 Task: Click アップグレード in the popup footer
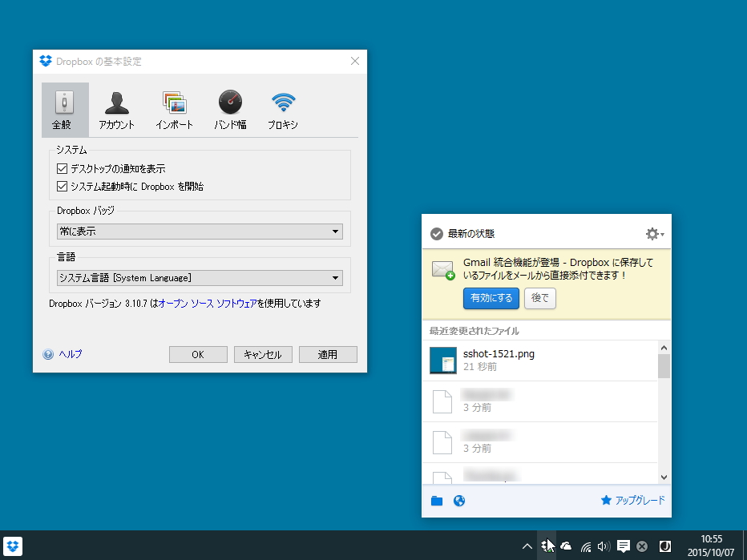(x=639, y=500)
